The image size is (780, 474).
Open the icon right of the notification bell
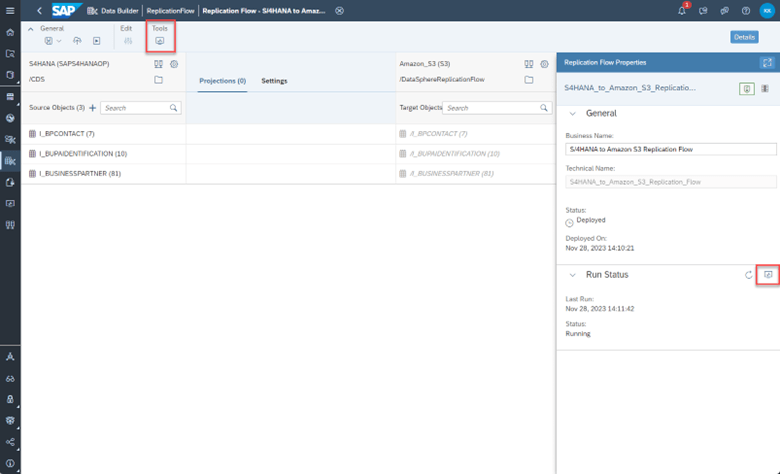pyautogui.click(x=703, y=10)
